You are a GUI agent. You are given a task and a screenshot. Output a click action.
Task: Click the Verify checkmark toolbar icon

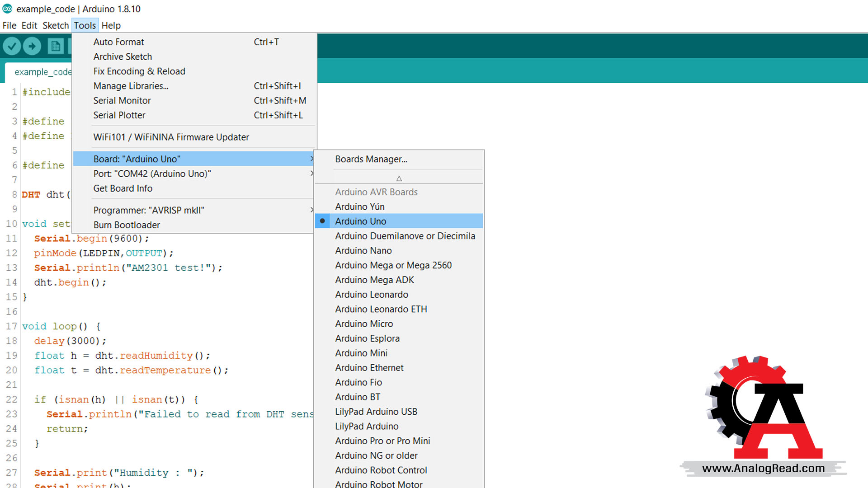pos(12,46)
